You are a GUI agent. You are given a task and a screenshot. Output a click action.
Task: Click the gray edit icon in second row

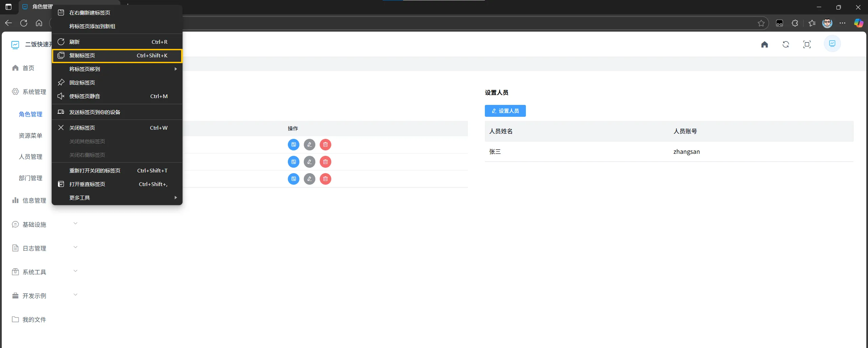click(x=309, y=162)
